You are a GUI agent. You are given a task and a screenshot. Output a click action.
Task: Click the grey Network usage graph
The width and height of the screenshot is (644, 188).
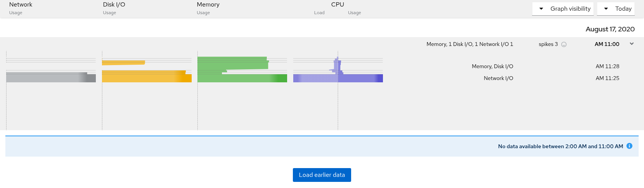click(x=51, y=77)
